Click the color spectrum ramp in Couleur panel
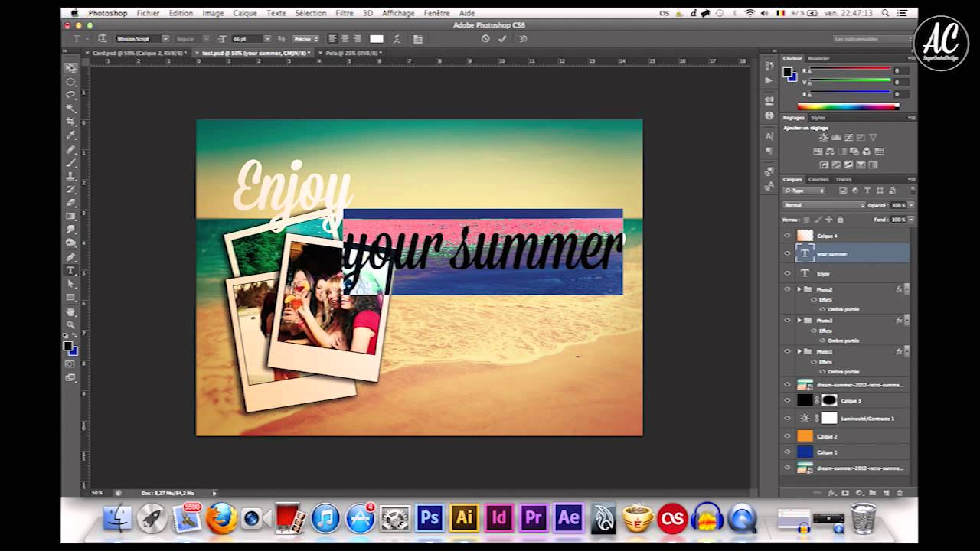Image resolution: width=980 pixels, height=551 pixels. click(x=848, y=106)
